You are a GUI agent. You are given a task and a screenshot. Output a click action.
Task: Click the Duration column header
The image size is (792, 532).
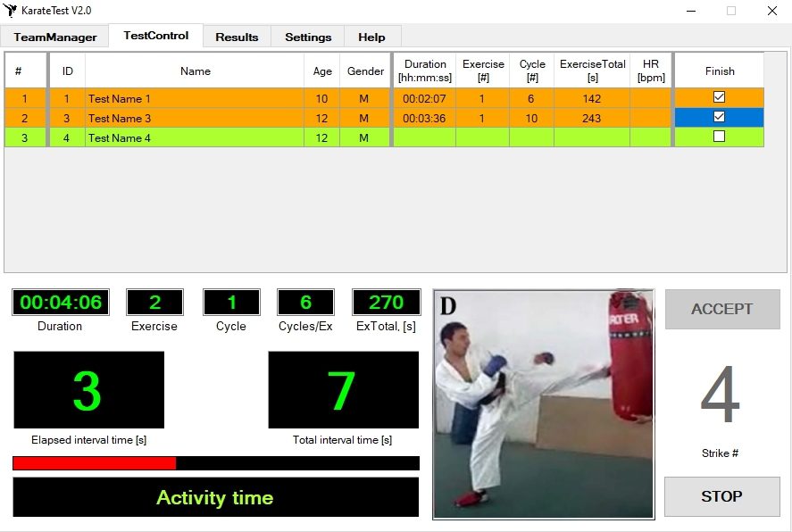[425, 71]
